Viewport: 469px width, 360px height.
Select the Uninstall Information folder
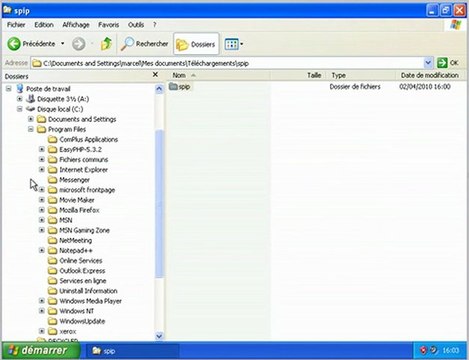click(82, 291)
